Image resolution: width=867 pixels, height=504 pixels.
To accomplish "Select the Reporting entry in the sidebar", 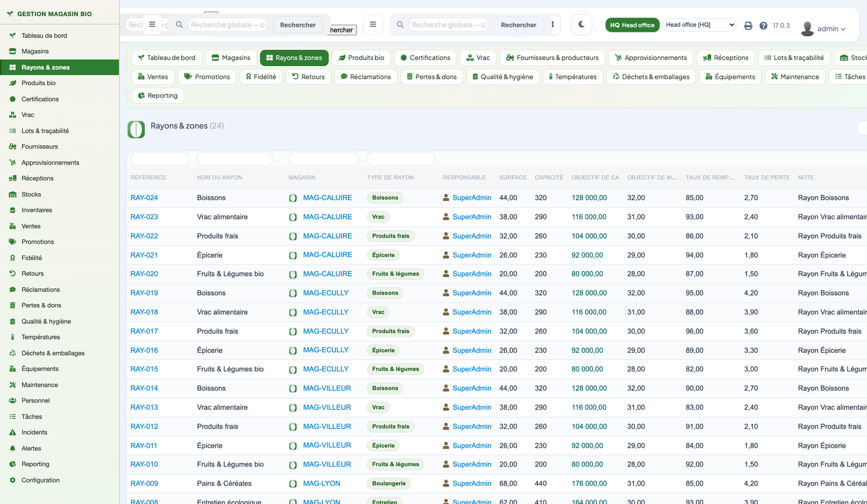I will click(59, 464).
